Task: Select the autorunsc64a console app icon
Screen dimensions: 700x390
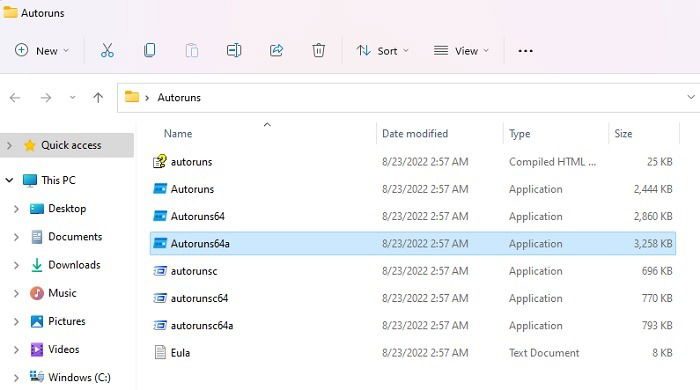Action: click(x=160, y=325)
